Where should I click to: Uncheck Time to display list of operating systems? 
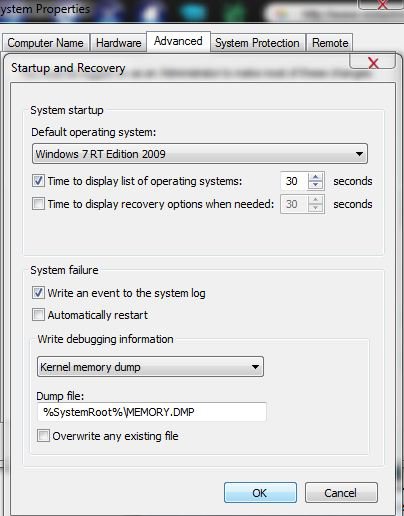tap(38, 181)
